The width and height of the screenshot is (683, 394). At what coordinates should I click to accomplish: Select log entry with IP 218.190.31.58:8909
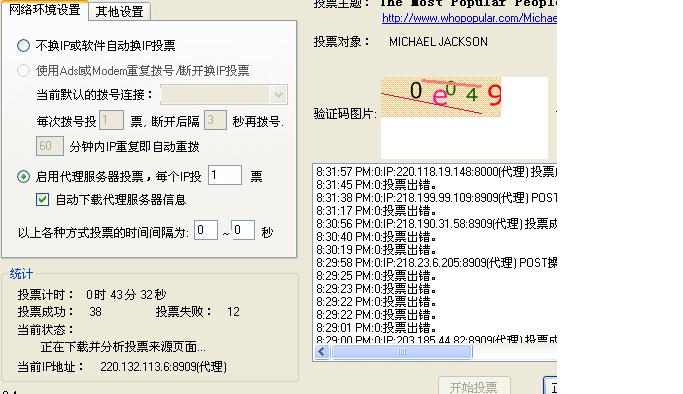click(x=436, y=224)
